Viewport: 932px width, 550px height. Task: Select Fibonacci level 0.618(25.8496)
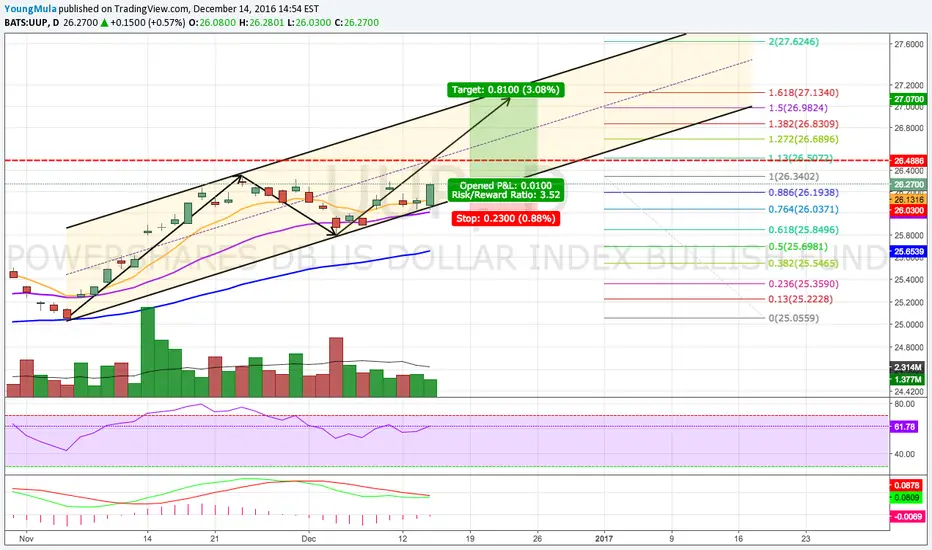click(x=804, y=230)
